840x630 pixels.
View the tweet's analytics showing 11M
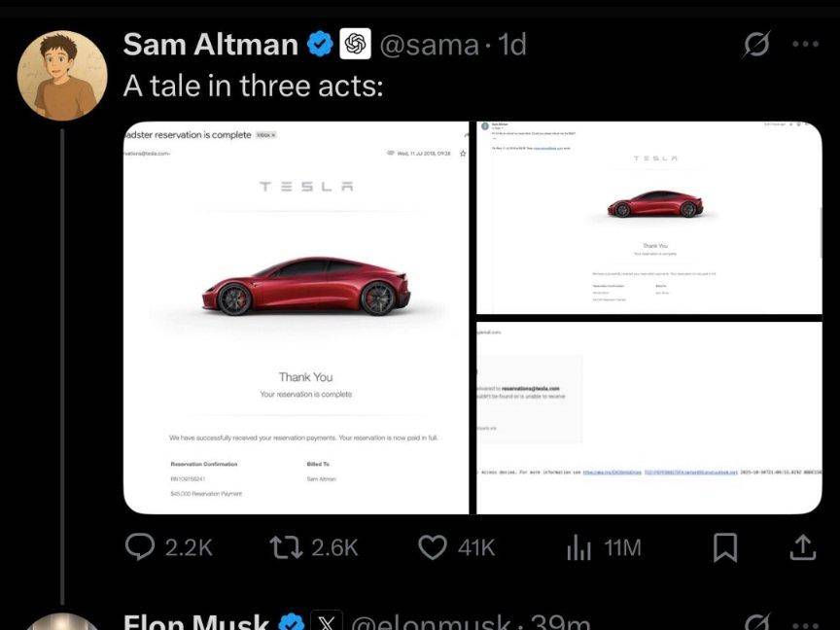point(579,548)
